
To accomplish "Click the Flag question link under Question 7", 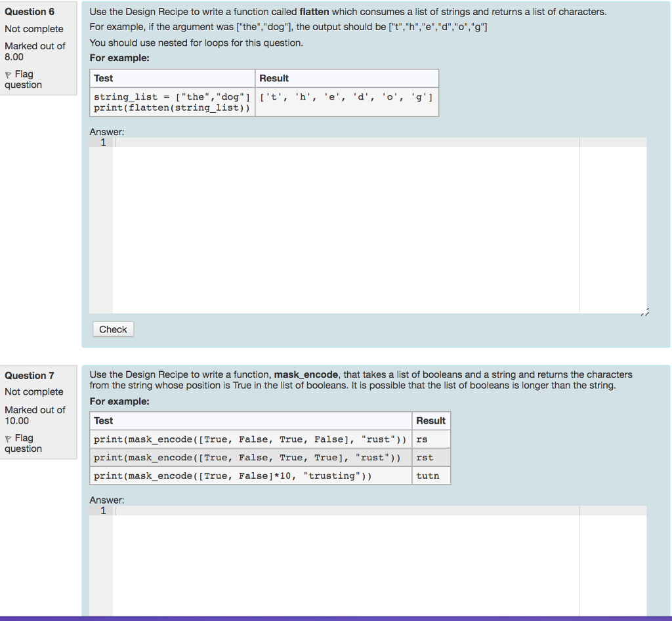I will [x=22, y=443].
